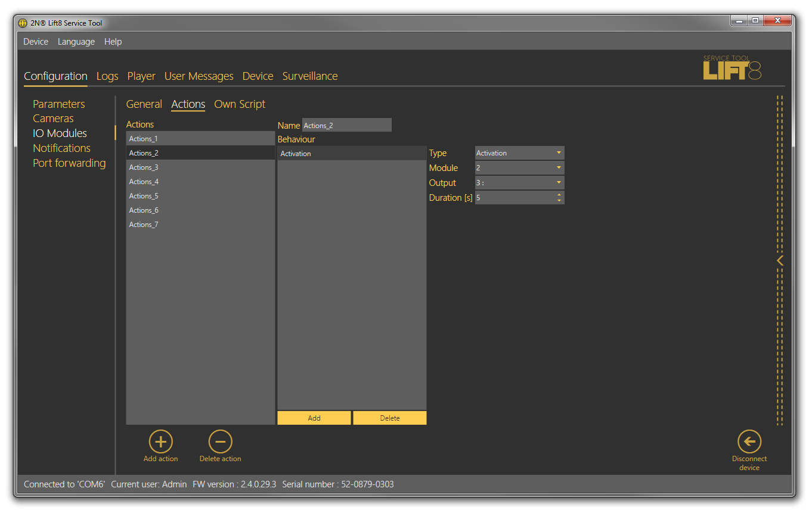Decrease Duration with the down arrow
The width and height of the screenshot is (812, 510).
pyautogui.click(x=559, y=201)
